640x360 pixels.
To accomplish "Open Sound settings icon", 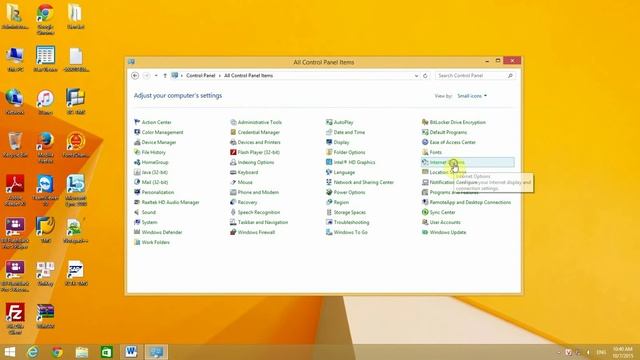I will pyautogui.click(x=137, y=212).
